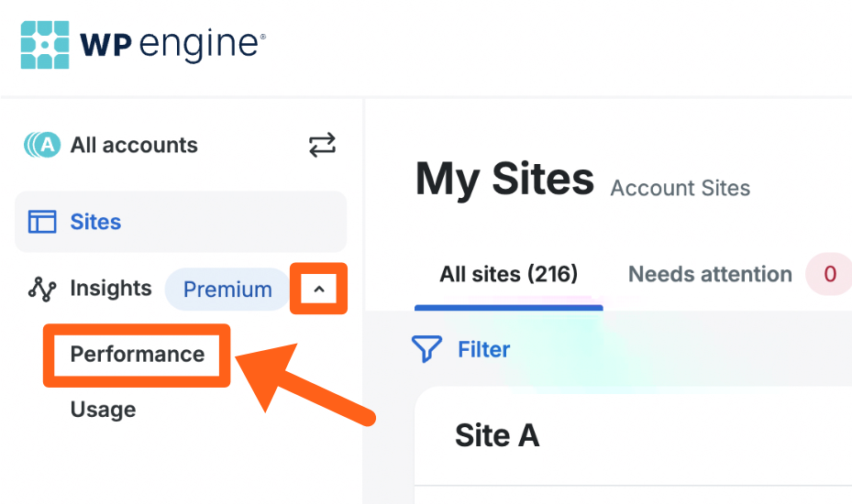Click the Insights menu label

pyautogui.click(x=110, y=289)
